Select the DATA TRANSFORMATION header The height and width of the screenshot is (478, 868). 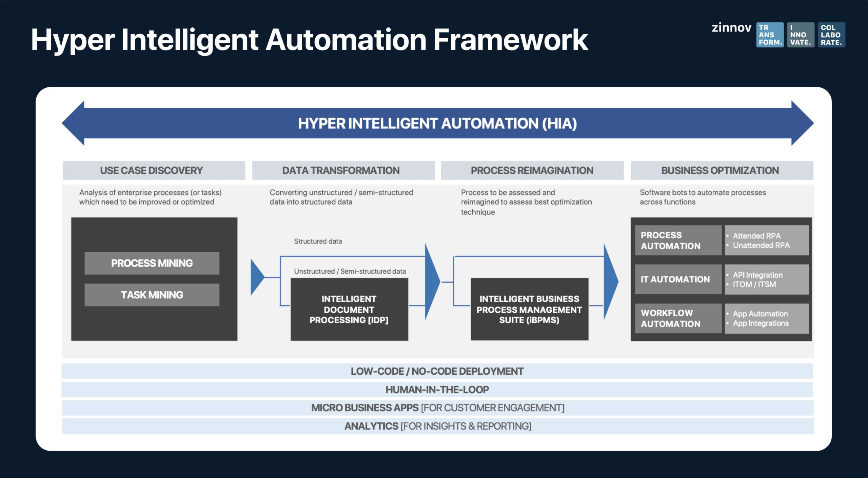point(343,170)
